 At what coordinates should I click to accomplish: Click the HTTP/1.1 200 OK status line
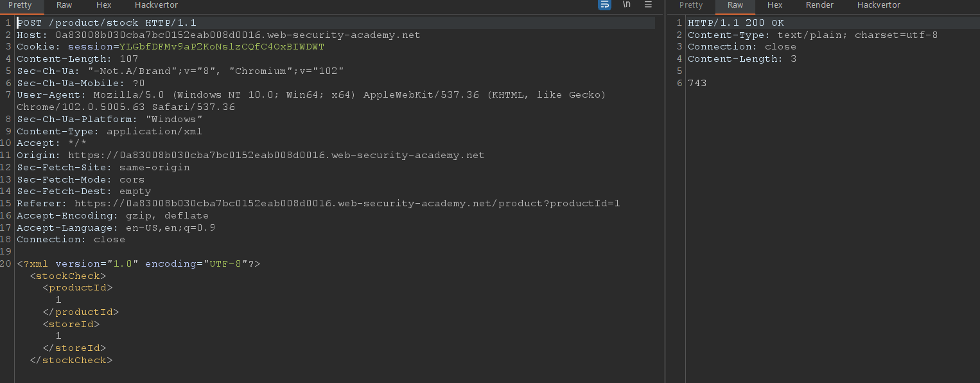tap(735, 23)
